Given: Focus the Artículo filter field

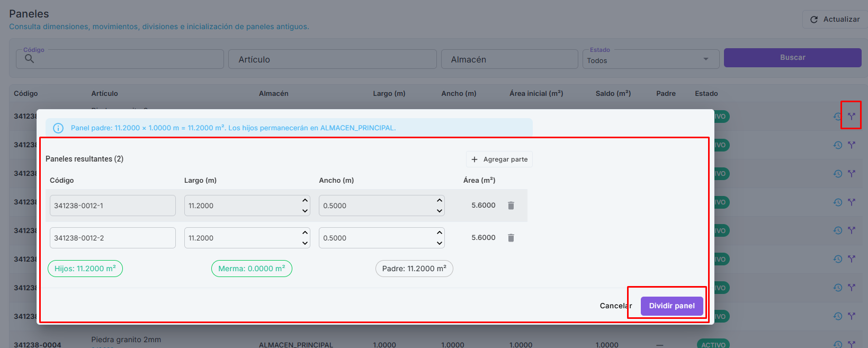Looking at the screenshot, I should pos(333,59).
